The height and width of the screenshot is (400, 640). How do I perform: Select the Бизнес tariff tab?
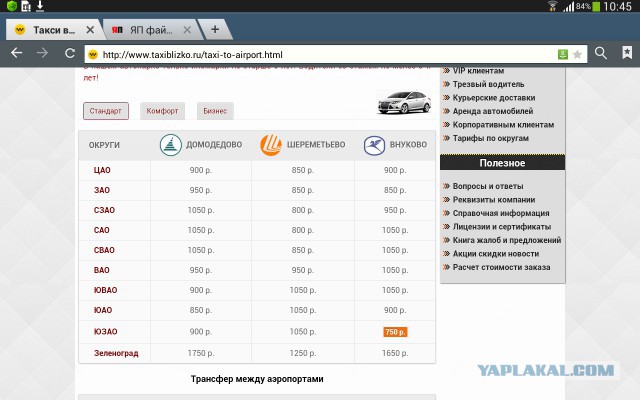coord(215,111)
